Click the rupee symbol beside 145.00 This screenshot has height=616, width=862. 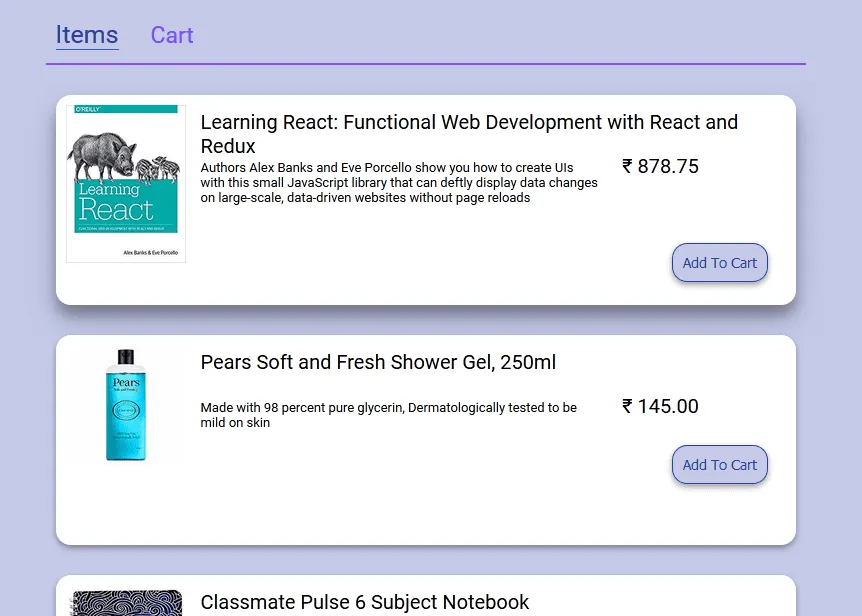(x=628, y=406)
